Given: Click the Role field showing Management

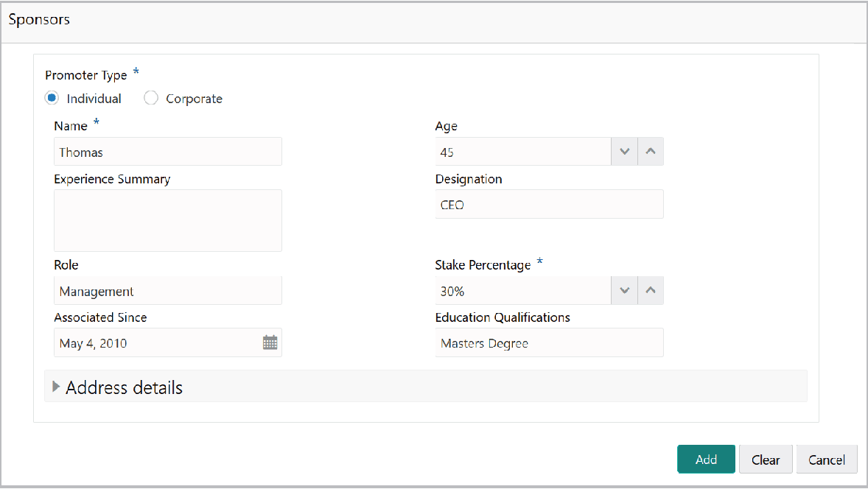Looking at the screenshot, I should pyautogui.click(x=167, y=290).
